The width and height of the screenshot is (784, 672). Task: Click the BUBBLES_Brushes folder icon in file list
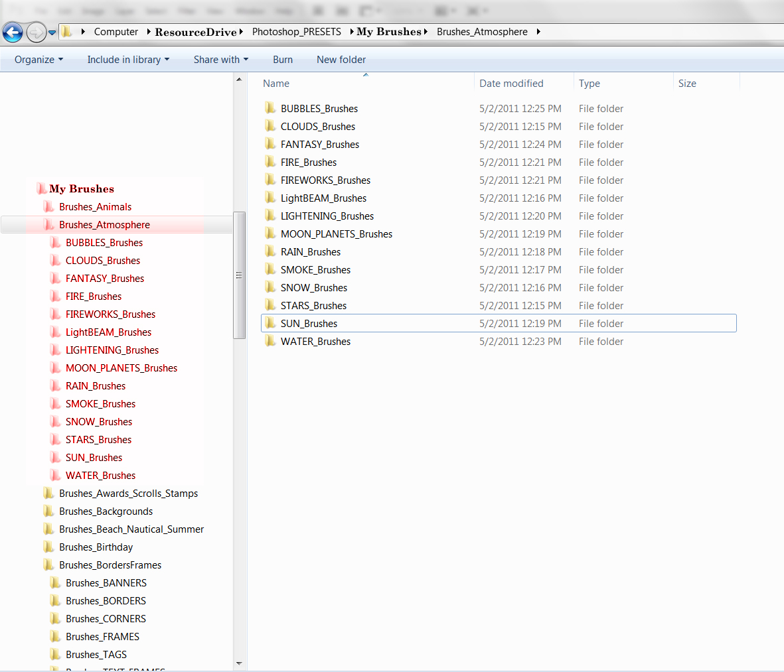pos(270,108)
